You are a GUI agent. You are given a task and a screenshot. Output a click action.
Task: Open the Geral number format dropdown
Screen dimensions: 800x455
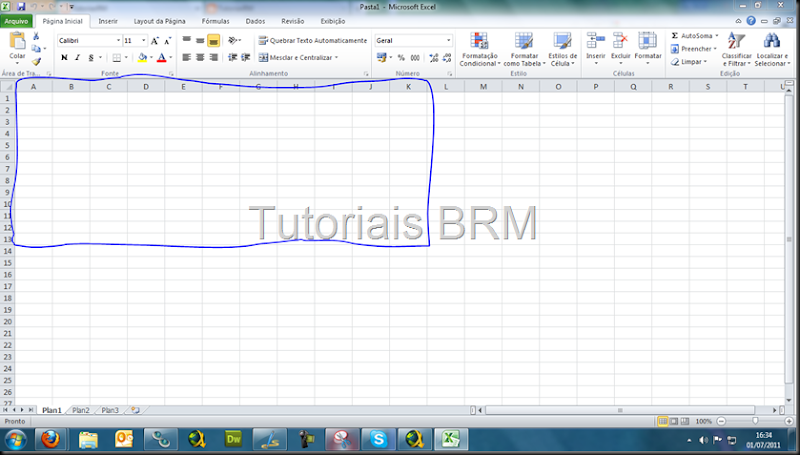click(448, 40)
